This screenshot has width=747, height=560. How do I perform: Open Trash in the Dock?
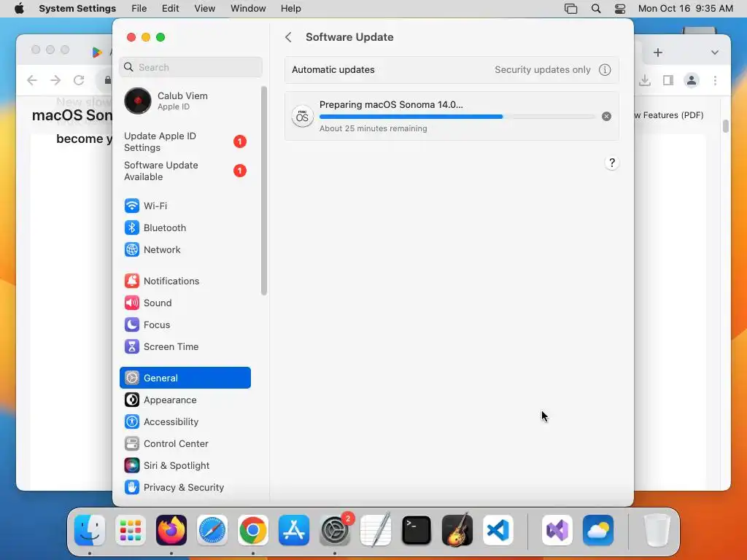657,530
